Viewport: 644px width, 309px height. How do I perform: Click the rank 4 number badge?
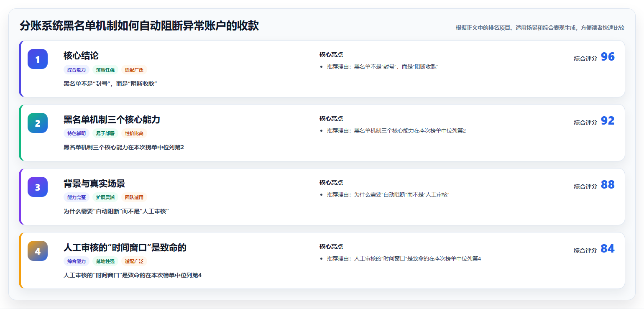point(38,251)
